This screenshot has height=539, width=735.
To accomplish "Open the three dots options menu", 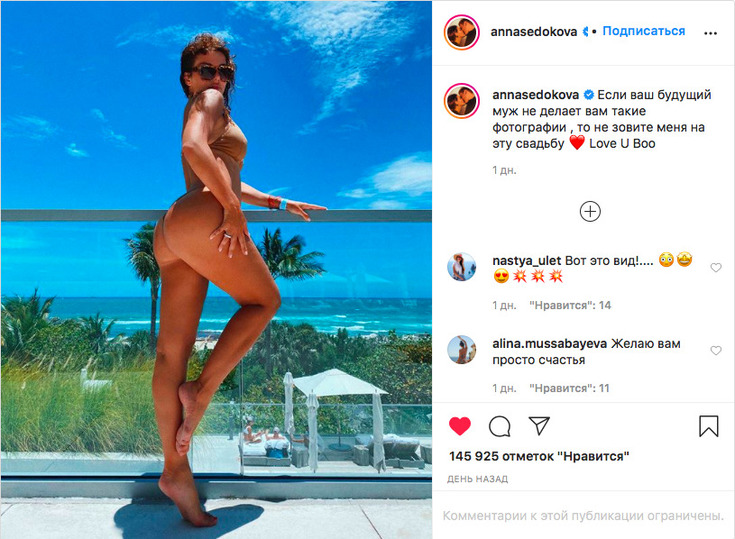I will click(x=710, y=33).
